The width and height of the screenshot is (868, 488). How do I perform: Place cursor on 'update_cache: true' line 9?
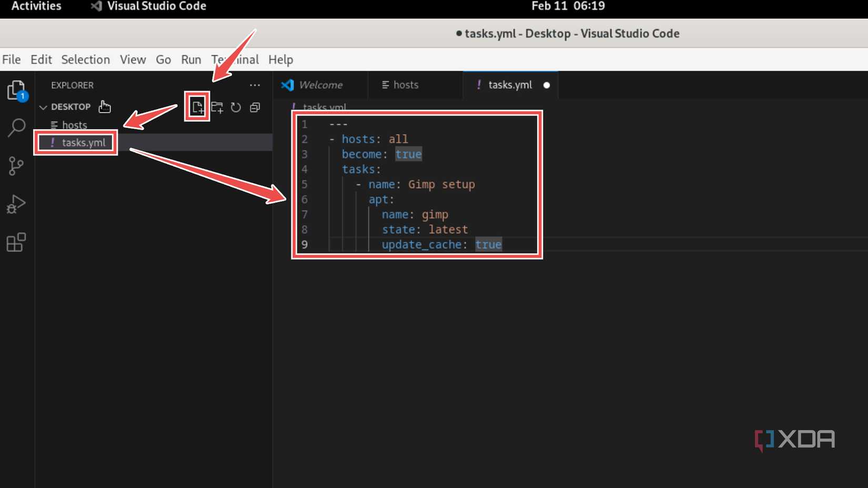click(x=441, y=245)
